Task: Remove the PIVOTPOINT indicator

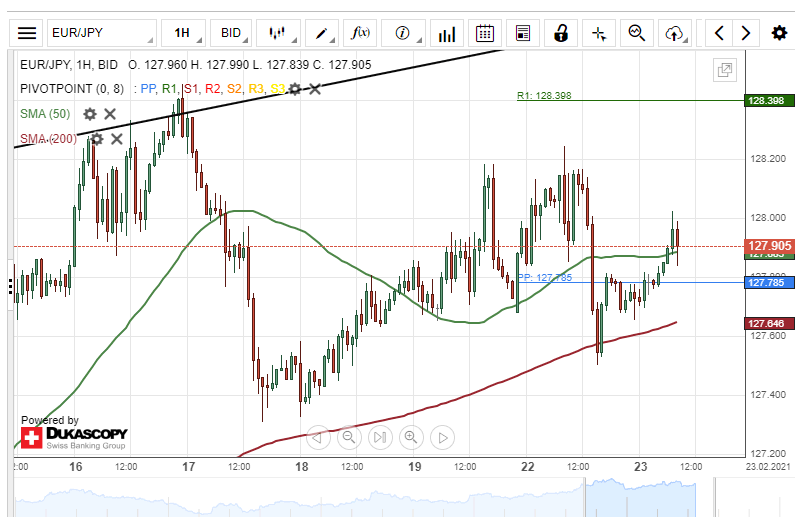Action: (x=315, y=89)
